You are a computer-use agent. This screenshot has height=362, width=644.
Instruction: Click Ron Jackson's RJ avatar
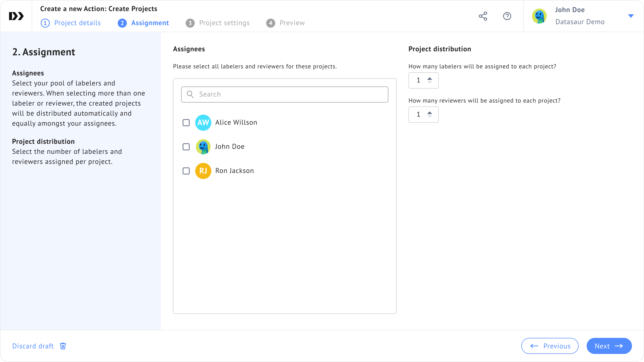click(x=203, y=171)
